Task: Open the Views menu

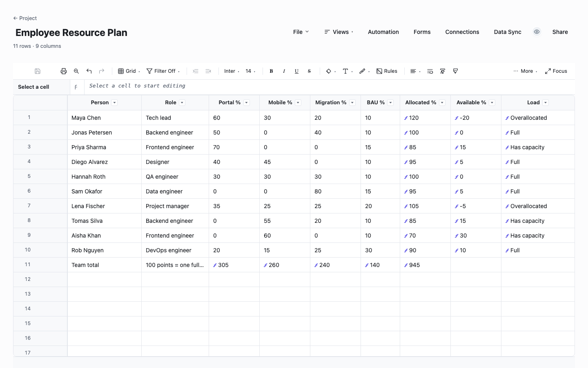Action: 339,32
